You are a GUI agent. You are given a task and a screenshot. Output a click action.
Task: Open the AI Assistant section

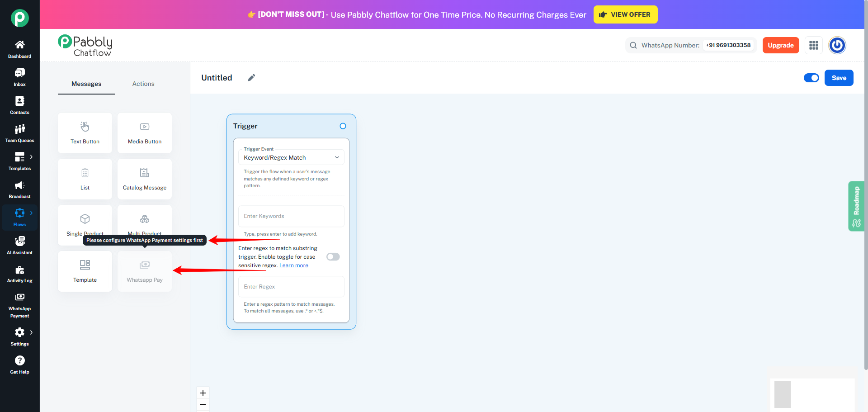click(19, 246)
